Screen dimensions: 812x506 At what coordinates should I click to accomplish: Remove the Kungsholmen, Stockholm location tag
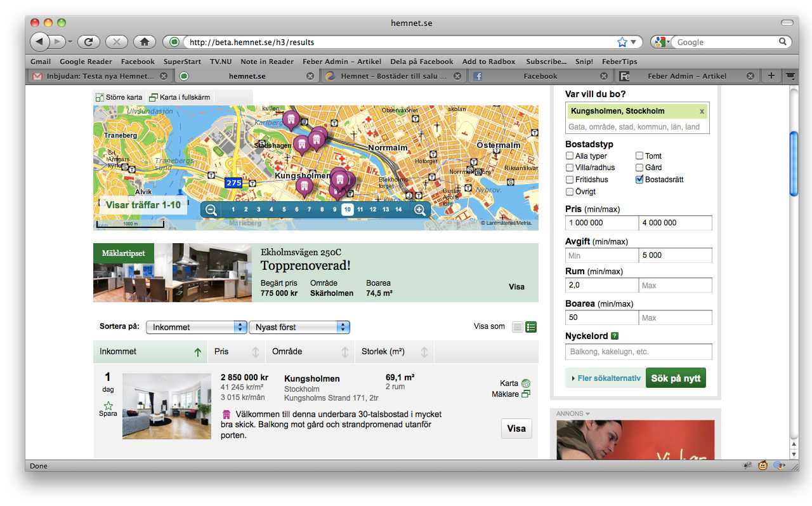point(702,111)
